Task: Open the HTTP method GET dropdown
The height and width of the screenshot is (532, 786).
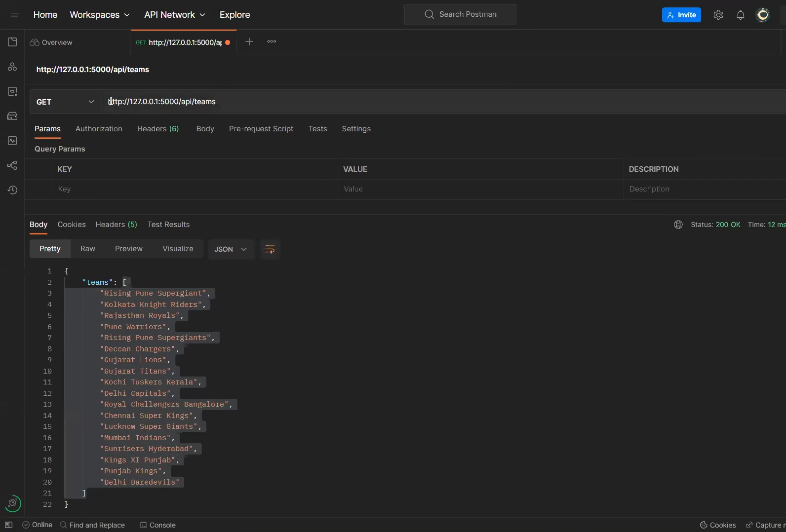Action: tap(65, 102)
